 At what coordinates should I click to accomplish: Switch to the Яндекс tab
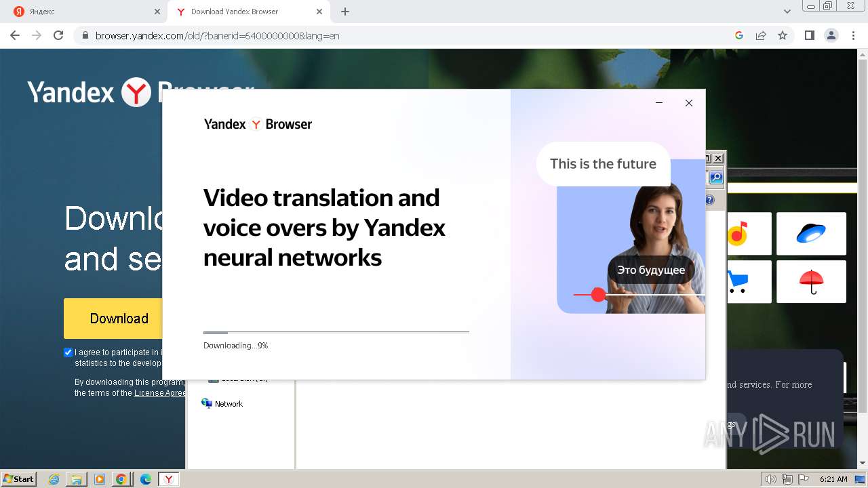(85, 12)
